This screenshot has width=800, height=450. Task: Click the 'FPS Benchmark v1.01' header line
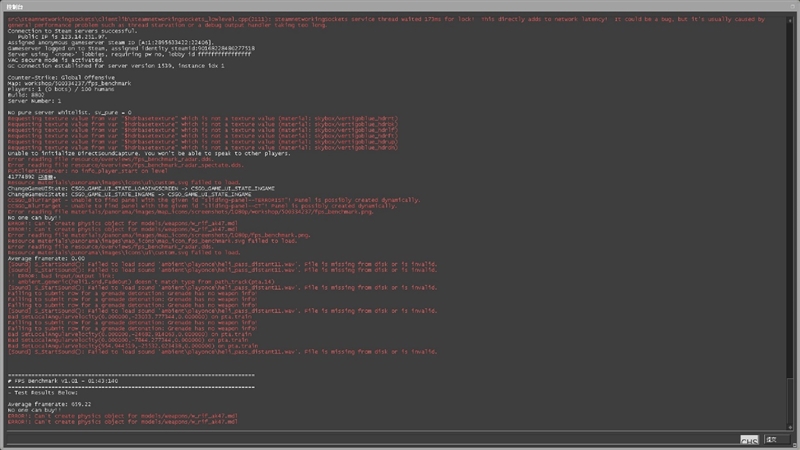tap(63, 381)
